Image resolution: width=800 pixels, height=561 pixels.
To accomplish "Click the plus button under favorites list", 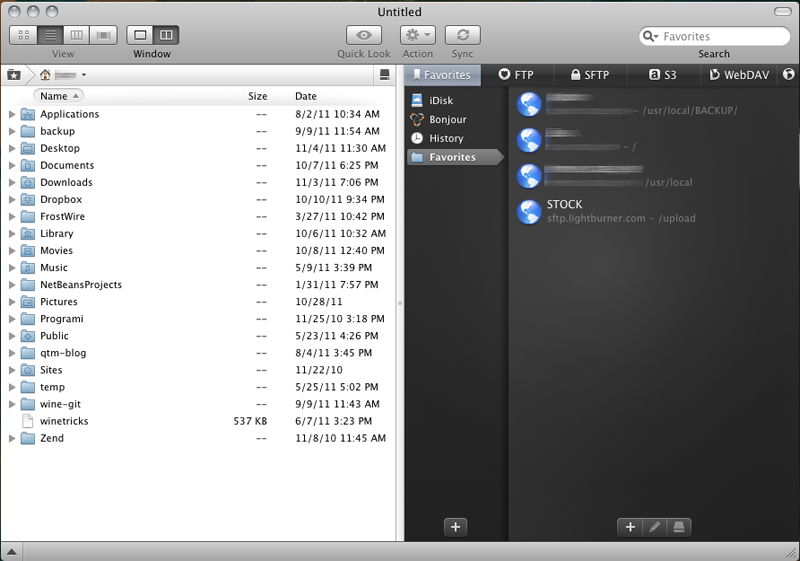I will click(x=630, y=527).
